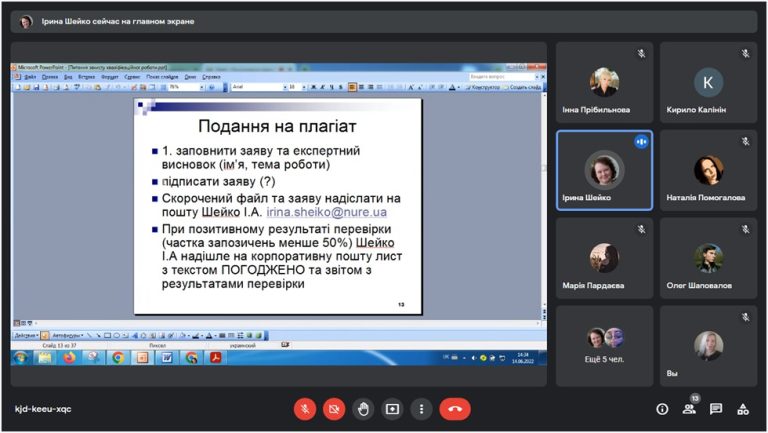The image size is (768, 433).
Task: Click the meeting code kjd-keeu-xqc
Action: click(x=43, y=409)
